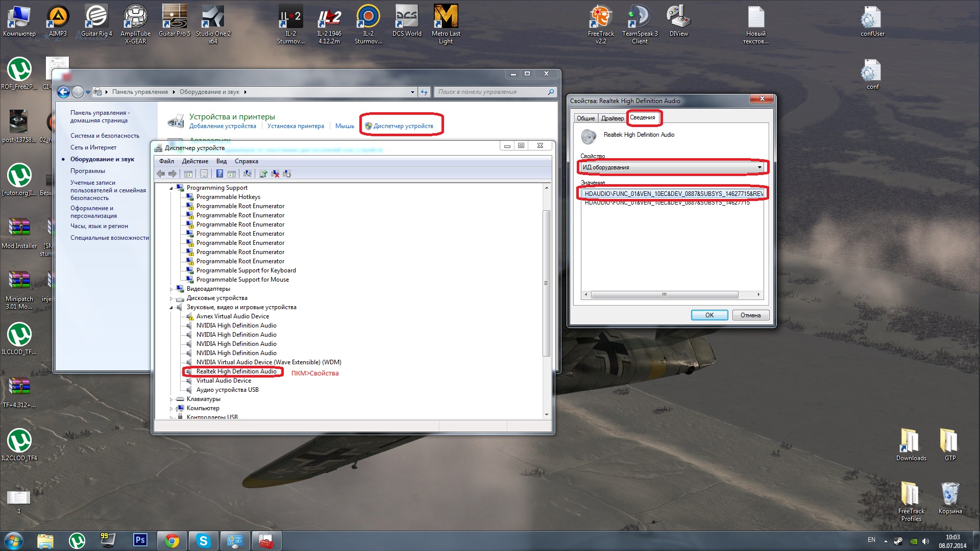Screen dimensions: 980x551
Task: Click the control panel search field
Action: (x=495, y=92)
